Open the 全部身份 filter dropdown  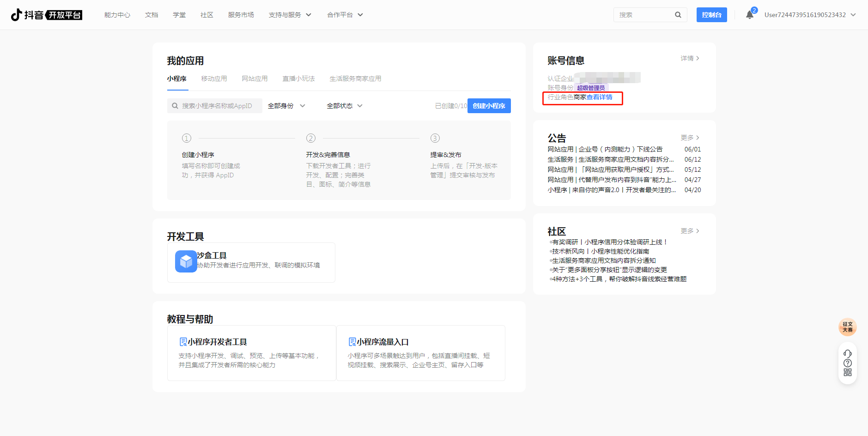[x=286, y=106]
